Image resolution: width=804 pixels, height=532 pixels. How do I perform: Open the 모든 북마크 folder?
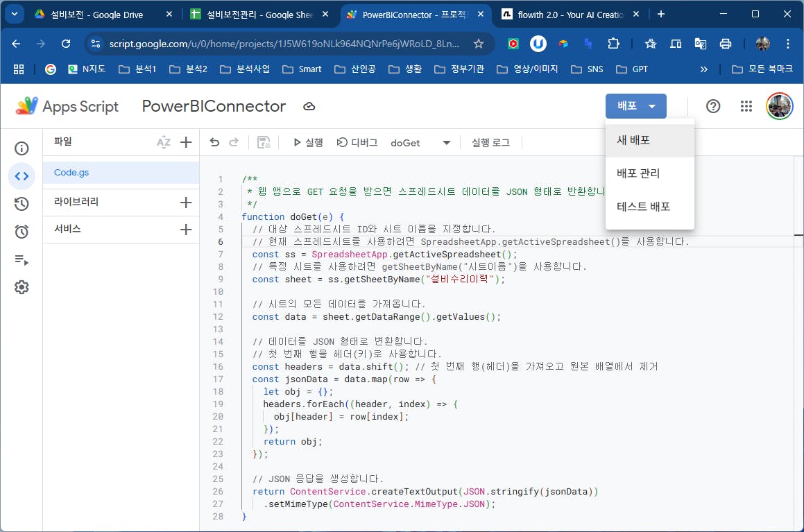(762, 69)
